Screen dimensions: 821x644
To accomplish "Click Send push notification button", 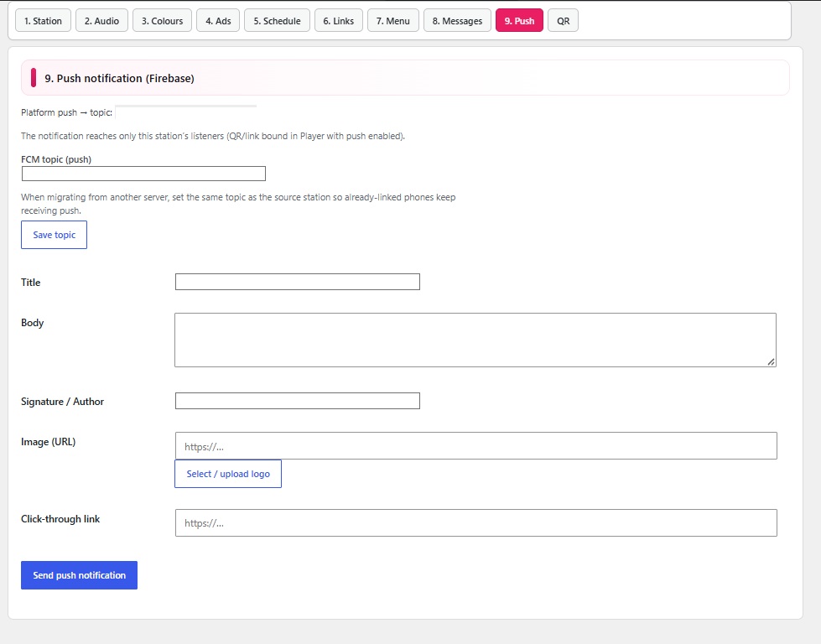I will point(79,575).
